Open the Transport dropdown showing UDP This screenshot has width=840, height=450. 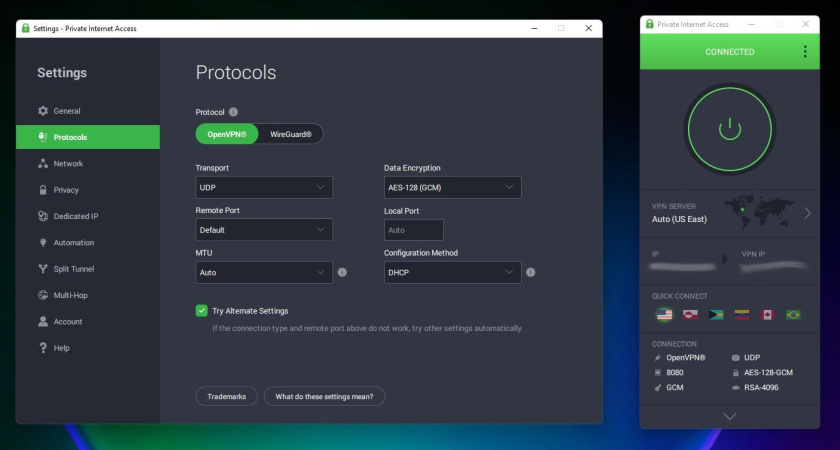(x=264, y=187)
